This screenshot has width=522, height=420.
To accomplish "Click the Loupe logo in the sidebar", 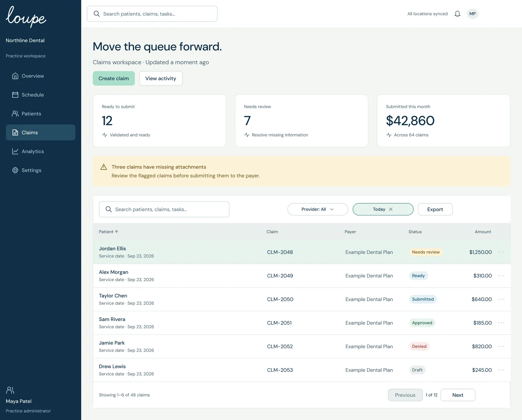I will 26,17.
